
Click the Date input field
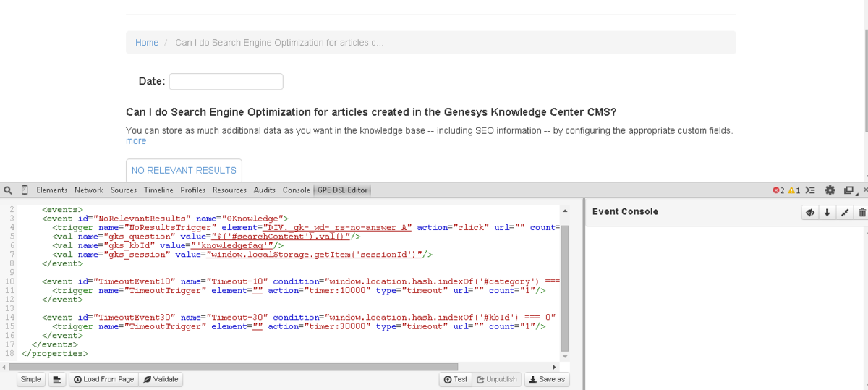click(x=226, y=82)
